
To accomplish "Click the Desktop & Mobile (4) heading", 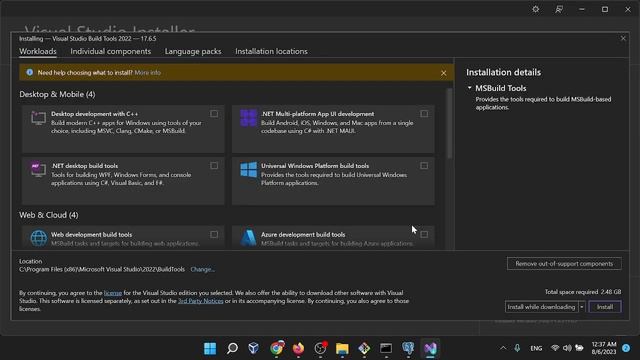I will click(x=57, y=94).
